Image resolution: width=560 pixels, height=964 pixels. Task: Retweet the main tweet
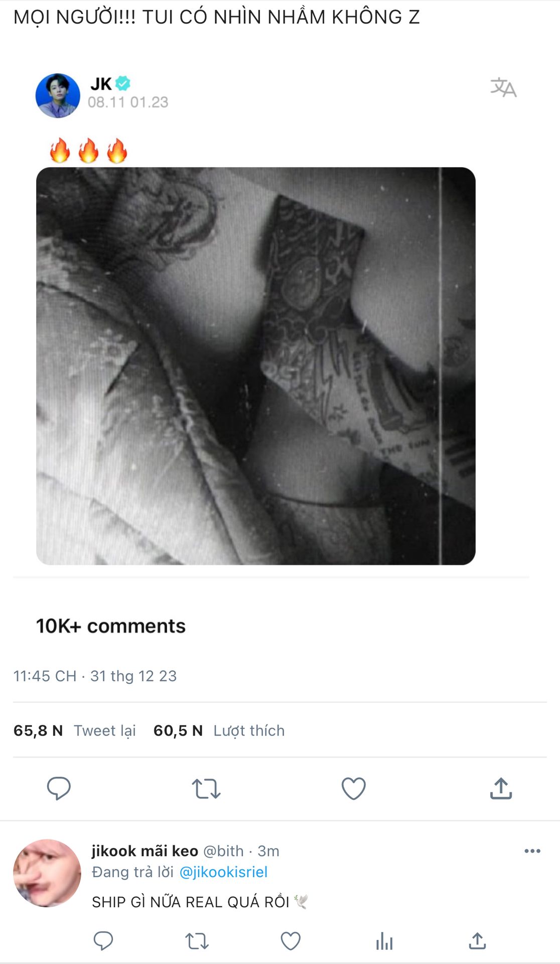click(x=206, y=788)
